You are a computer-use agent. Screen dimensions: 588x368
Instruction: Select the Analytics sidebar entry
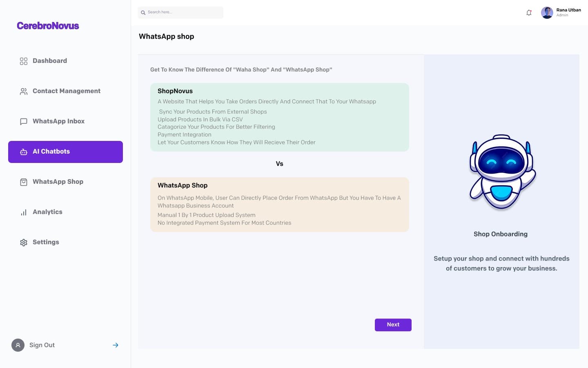click(x=47, y=212)
